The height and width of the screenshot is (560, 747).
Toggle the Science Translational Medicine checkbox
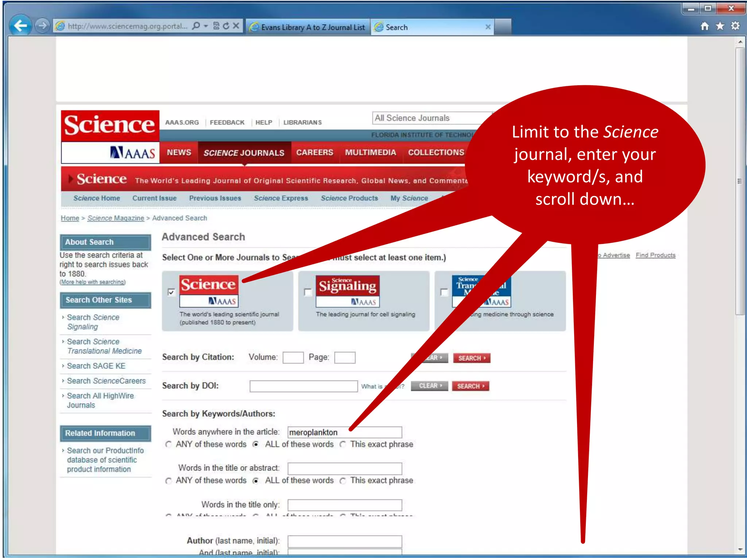point(444,292)
